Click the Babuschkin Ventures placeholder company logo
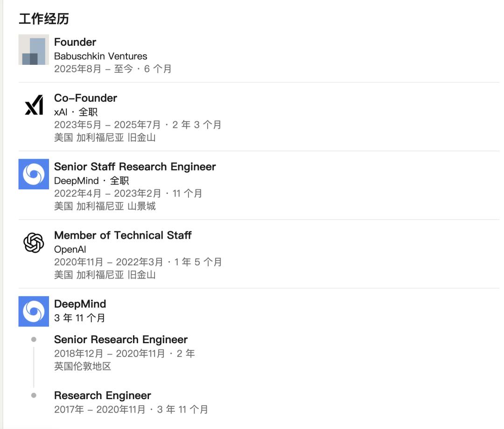 (34, 49)
